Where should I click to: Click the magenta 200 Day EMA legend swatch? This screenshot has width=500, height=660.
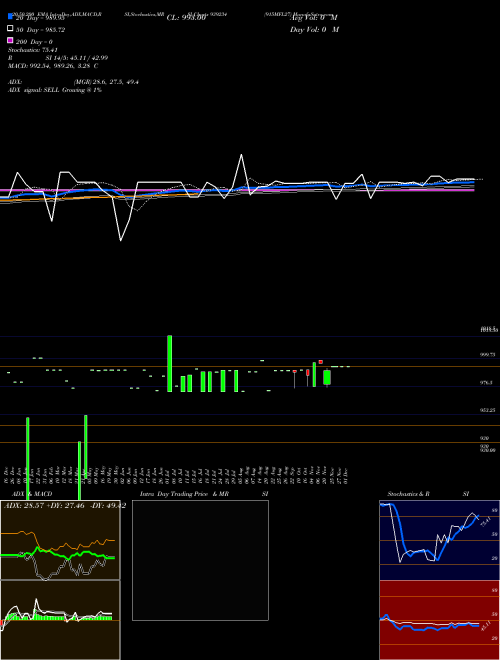click(11, 40)
